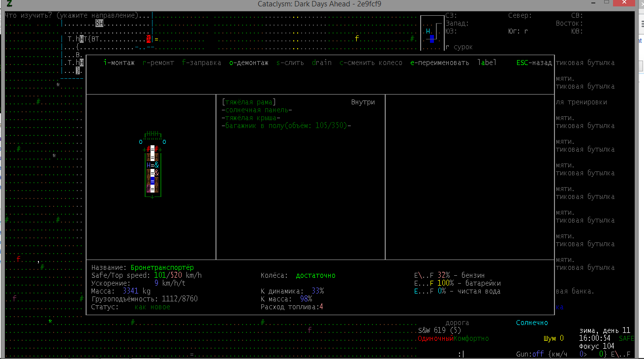Choose the i-монтаж install command

(119, 63)
